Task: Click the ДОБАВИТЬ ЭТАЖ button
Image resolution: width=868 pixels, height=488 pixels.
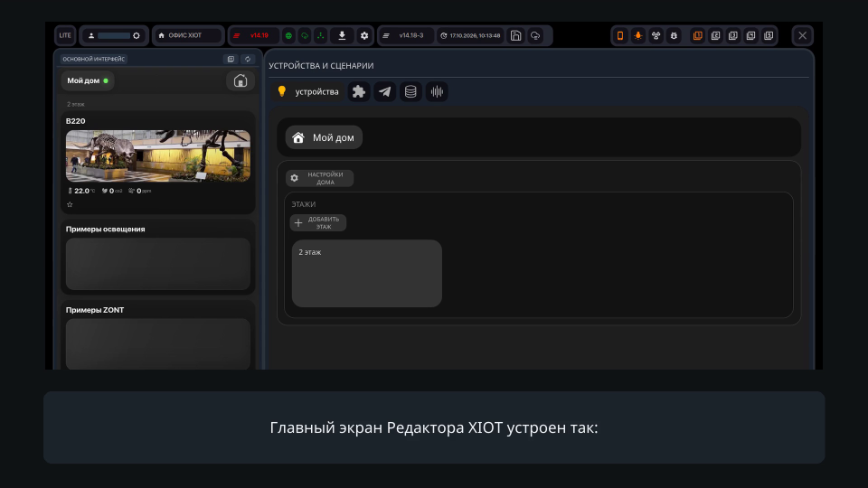Action: pos(318,223)
